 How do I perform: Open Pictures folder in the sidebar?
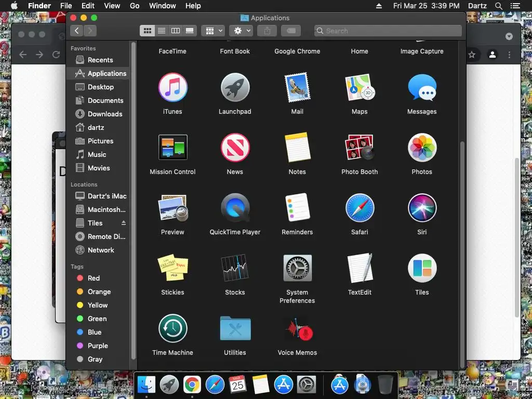pos(98,141)
